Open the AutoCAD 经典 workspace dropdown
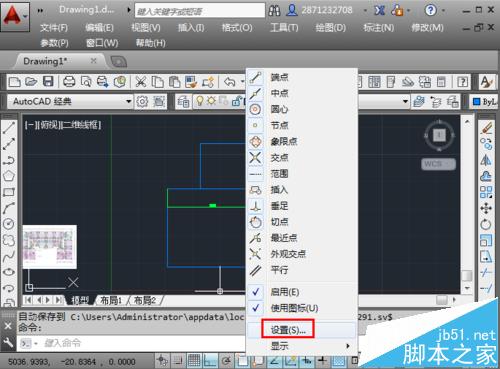Viewport: 500px width, 369px height. coord(129,101)
